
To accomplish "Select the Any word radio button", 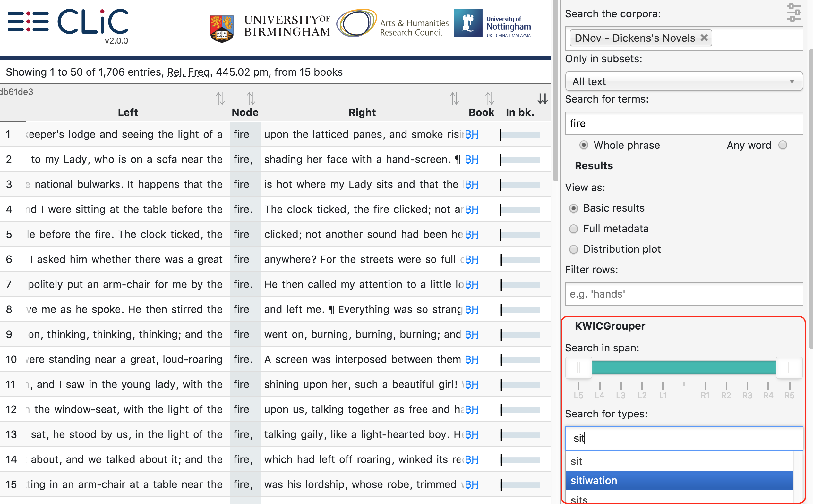I will [x=783, y=145].
